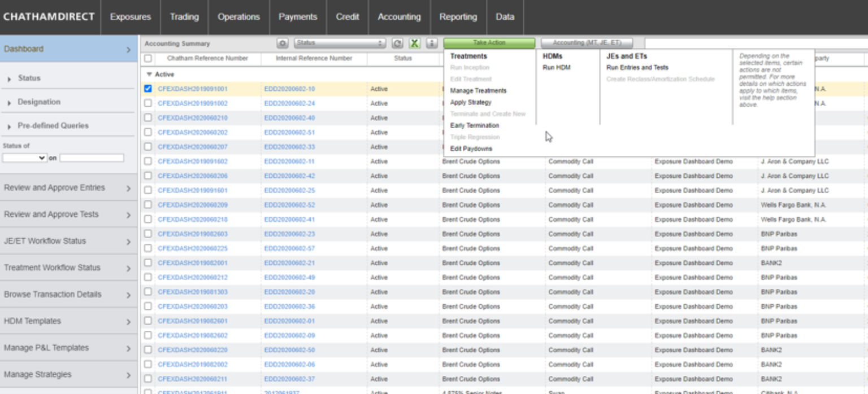Click the Status of date input field
The image size is (868, 394).
pyautogui.click(x=92, y=158)
